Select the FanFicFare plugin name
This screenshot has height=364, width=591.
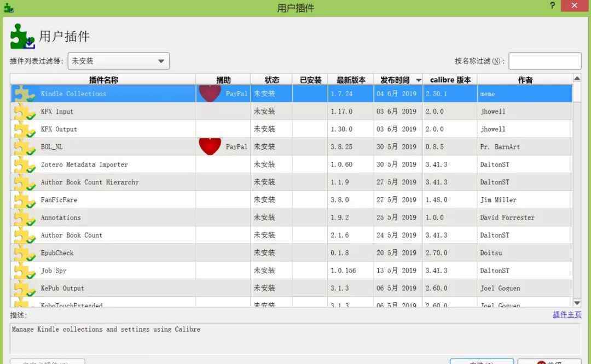pos(59,200)
